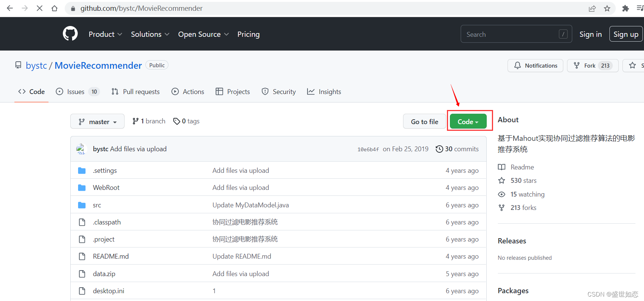The width and height of the screenshot is (644, 301).
Task: Open the Update README.md commit message
Action: point(242,256)
